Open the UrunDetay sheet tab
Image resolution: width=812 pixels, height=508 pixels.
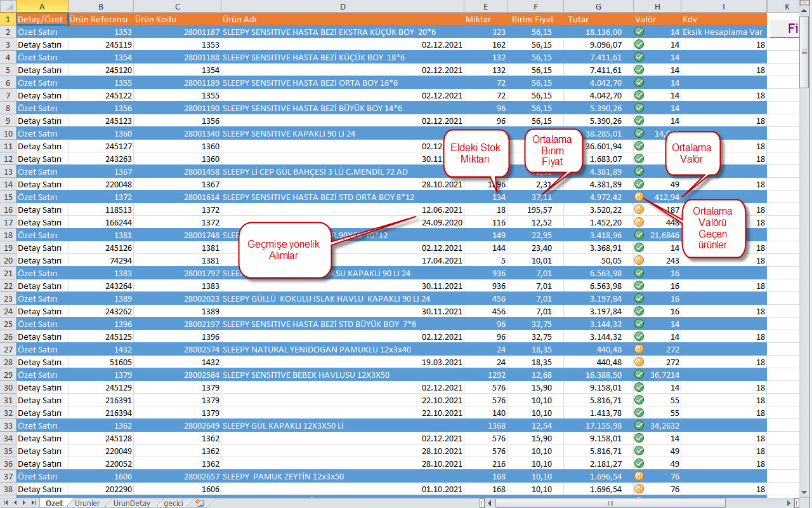[x=132, y=503]
